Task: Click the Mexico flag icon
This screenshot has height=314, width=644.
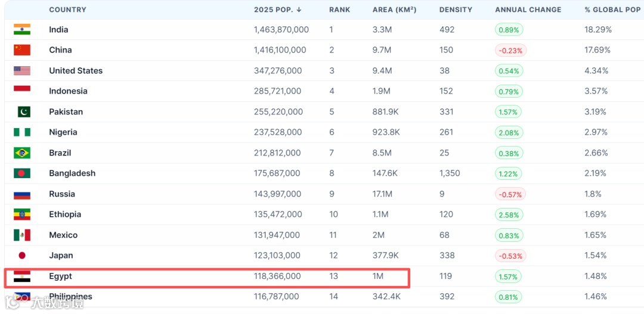Action: (22, 235)
